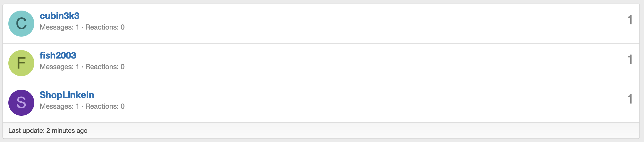The width and height of the screenshot is (644, 142).
Task: Select Reactions: 0 under fish2003
Action: point(105,67)
